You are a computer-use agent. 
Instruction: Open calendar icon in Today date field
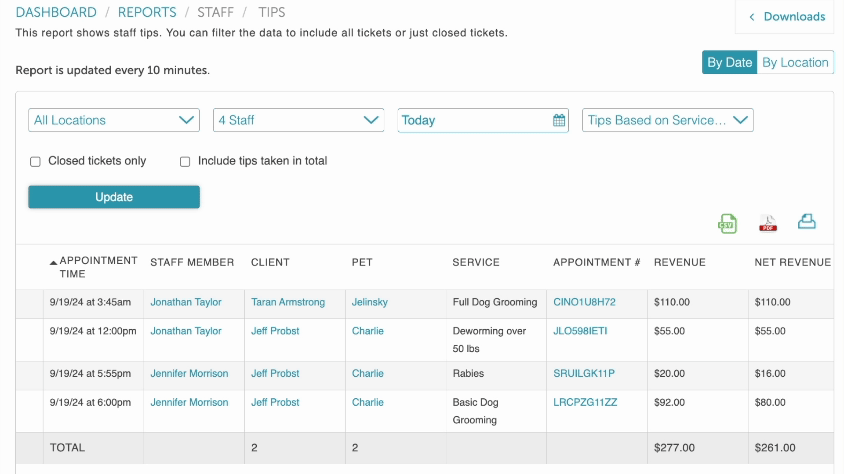tap(559, 121)
